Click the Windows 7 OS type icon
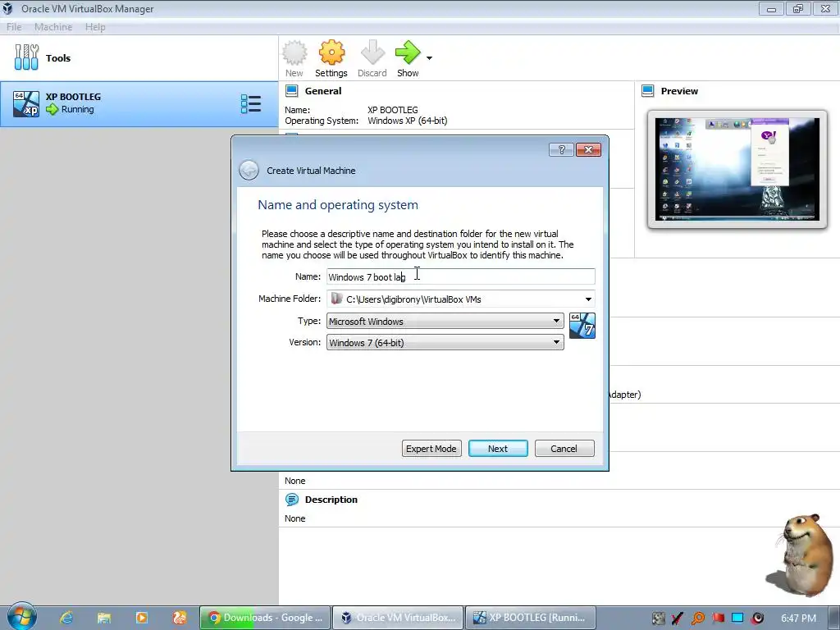The width and height of the screenshot is (840, 630). coord(582,326)
